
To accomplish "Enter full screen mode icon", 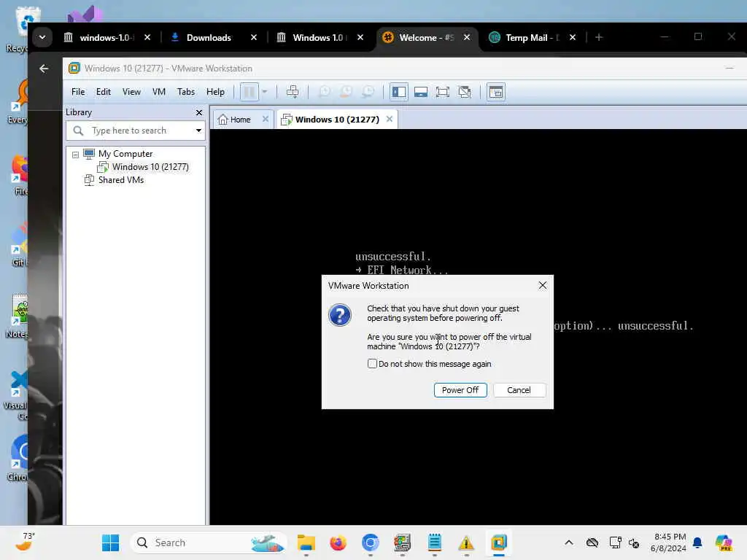I will click(x=443, y=92).
